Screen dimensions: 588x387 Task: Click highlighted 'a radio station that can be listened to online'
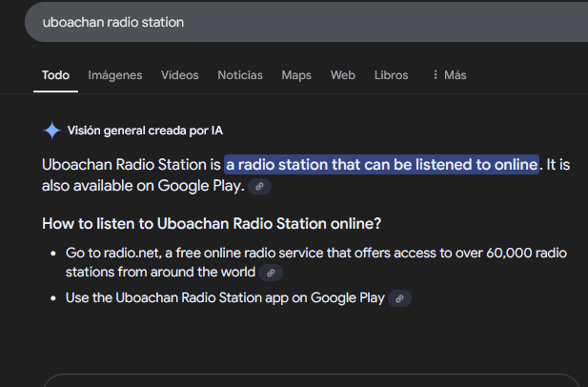click(x=382, y=165)
